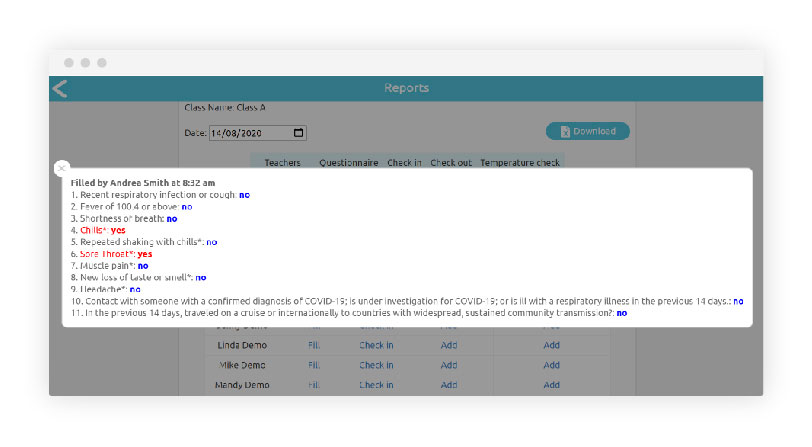This screenshot has width=812, height=447.
Task: Add temperature check for Mike Demo
Action: (552, 365)
